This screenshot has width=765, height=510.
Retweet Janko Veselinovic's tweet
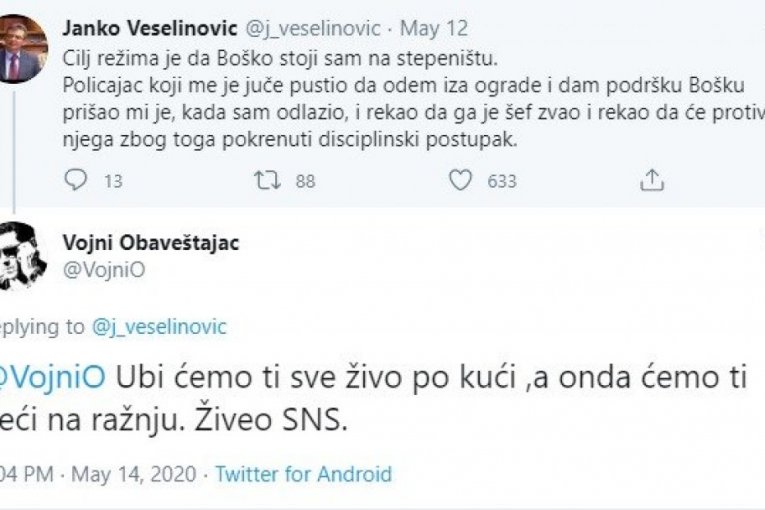coord(266,180)
